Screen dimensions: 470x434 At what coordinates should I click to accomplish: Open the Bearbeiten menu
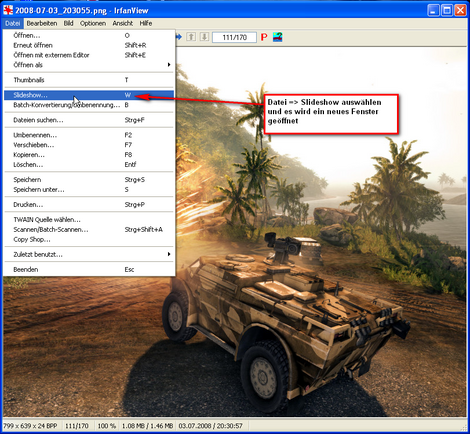coord(42,23)
